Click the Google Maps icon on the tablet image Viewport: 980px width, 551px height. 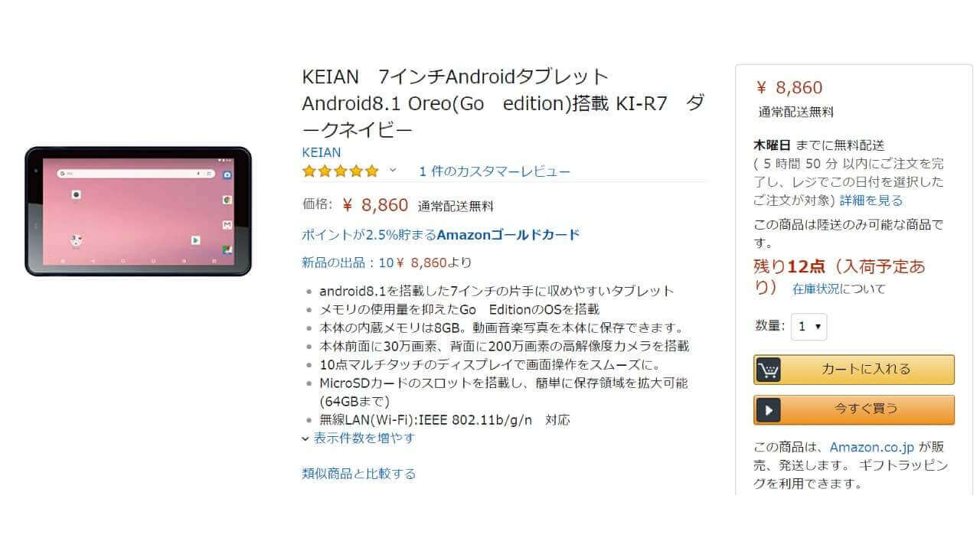click(227, 249)
